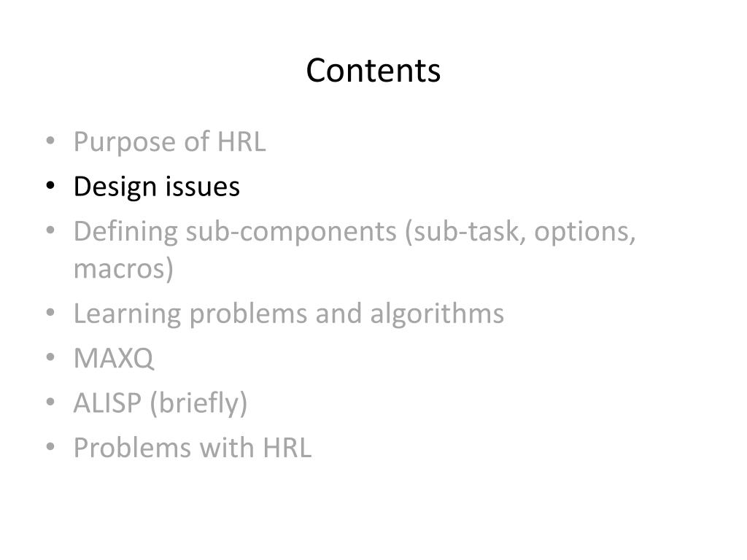Viewport: 747px width, 560px height.
Task: Click the word (briefly) after ALISP
Action: 198,402
